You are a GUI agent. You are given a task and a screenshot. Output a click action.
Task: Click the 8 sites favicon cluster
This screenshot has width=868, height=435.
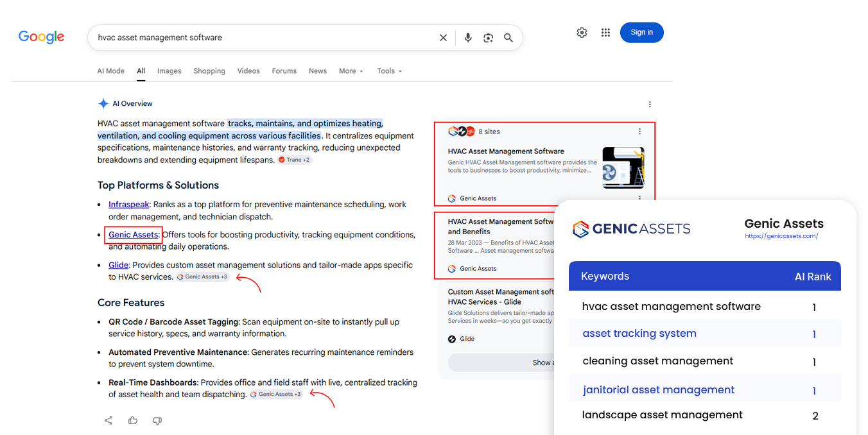(x=461, y=132)
